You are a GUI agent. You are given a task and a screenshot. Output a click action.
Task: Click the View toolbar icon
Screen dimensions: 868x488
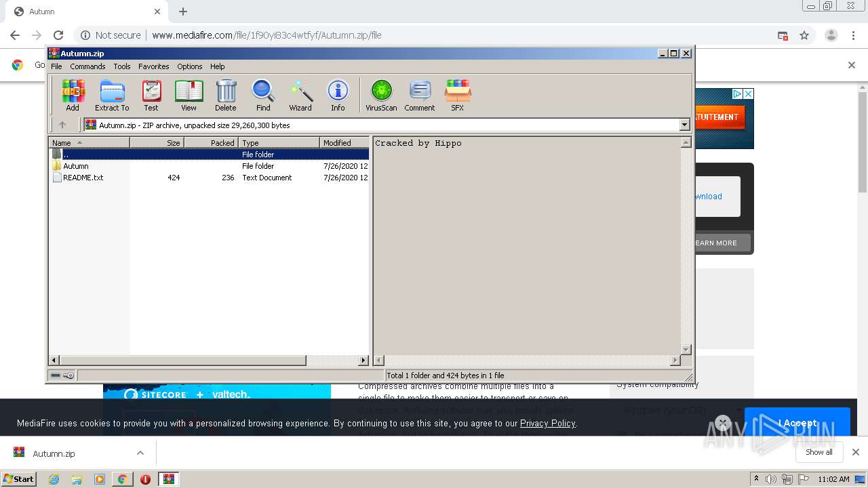tap(189, 96)
